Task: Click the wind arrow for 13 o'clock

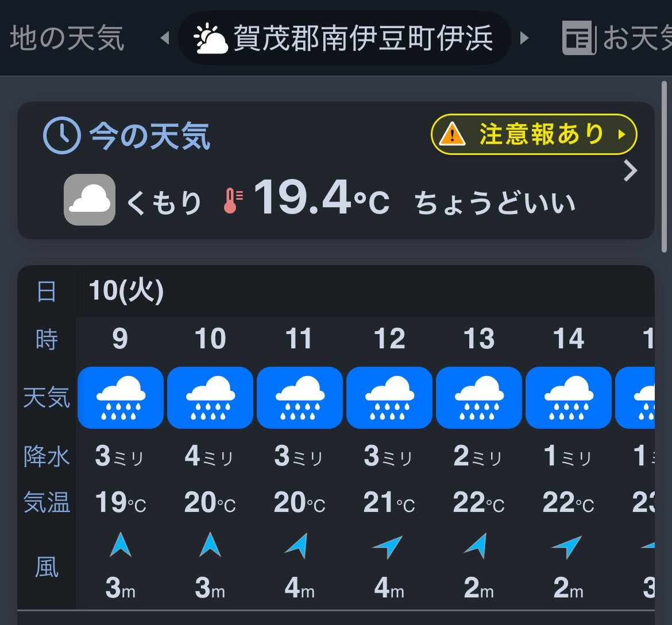Action: [477, 546]
